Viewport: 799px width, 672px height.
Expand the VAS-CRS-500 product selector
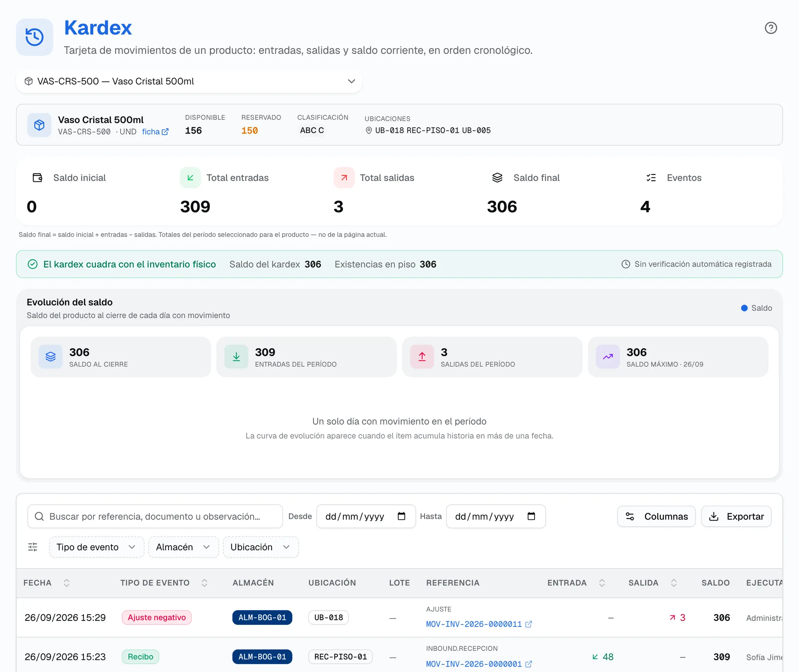[x=189, y=81]
